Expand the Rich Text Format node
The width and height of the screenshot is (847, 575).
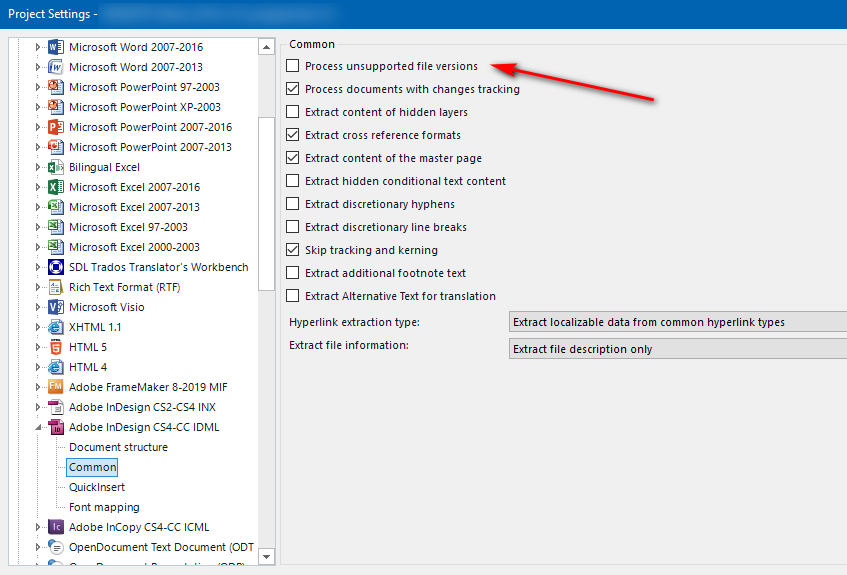tap(38, 287)
